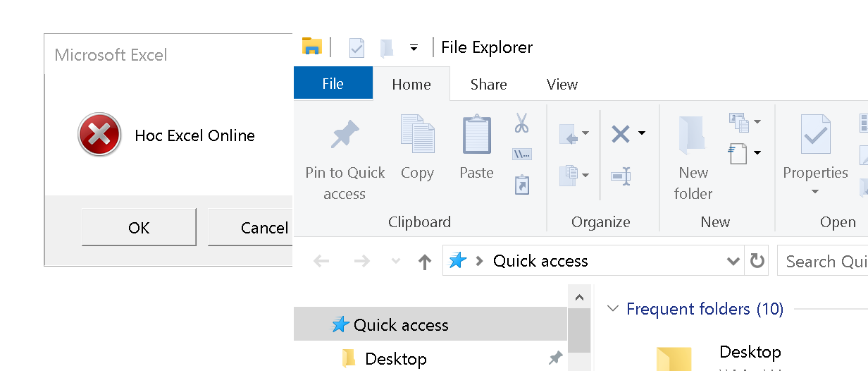Click the Move to icon
The width and height of the screenshot is (868, 371).
pyautogui.click(x=568, y=134)
